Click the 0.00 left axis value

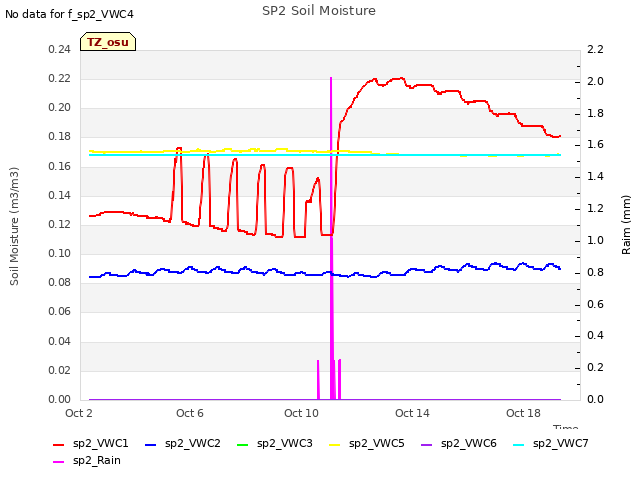point(60,399)
